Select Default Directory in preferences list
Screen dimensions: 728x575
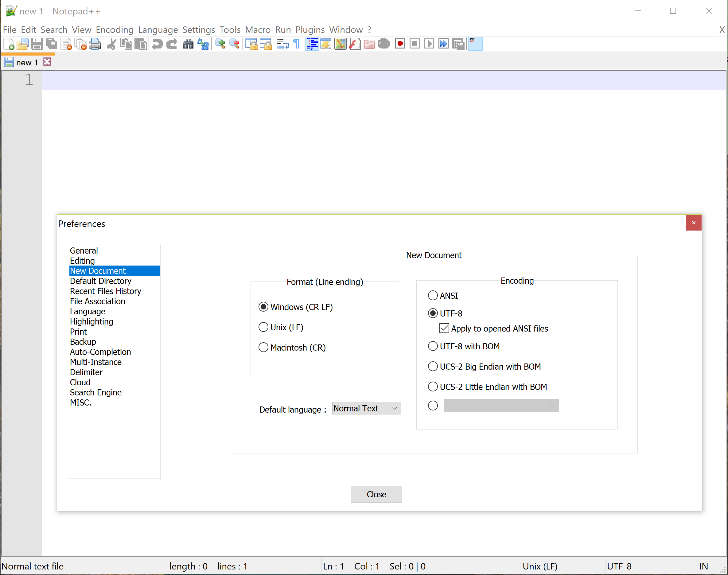[115, 281]
